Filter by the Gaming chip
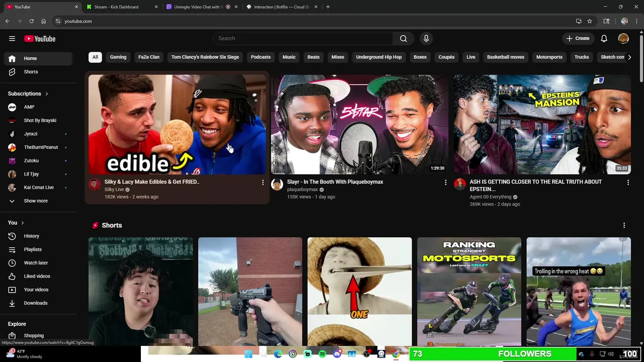The width and height of the screenshot is (644, 362). tap(118, 57)
